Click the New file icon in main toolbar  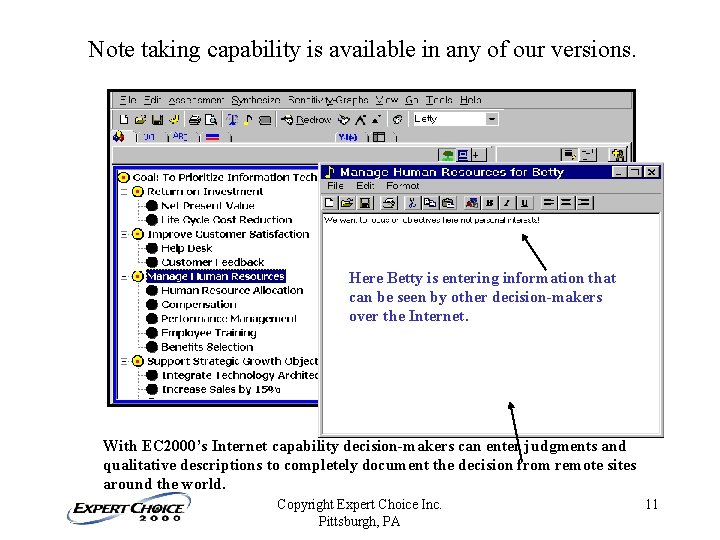(x=123, y=120)
